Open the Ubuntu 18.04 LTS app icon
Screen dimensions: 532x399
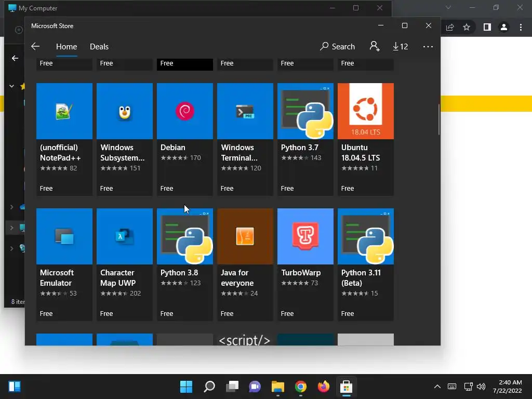click(x=366, y=111)
